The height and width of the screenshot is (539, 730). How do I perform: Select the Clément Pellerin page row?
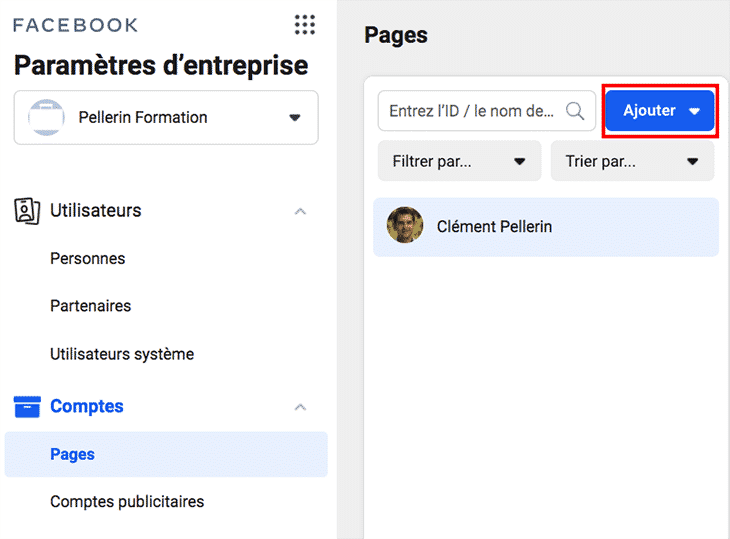tap(546, 227)
